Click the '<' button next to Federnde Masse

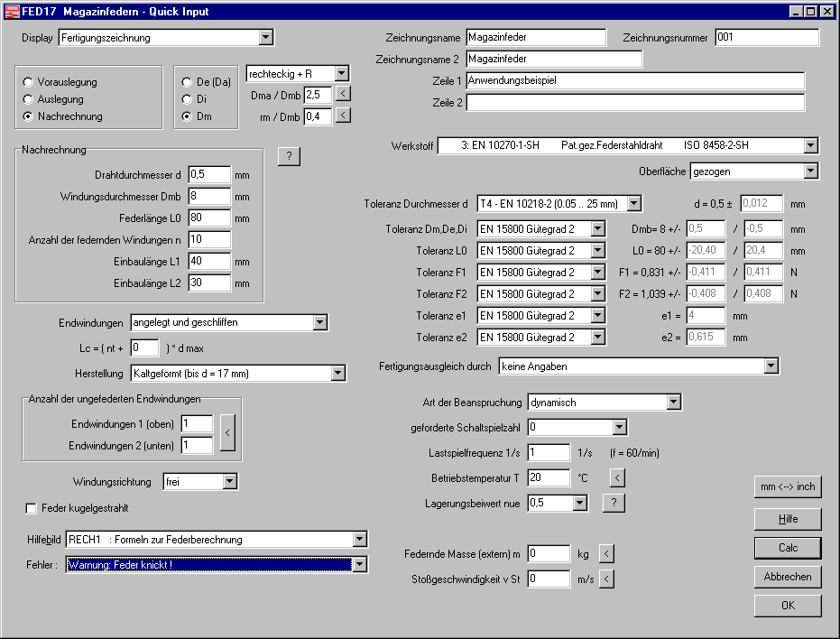click(x=606, y=553)
